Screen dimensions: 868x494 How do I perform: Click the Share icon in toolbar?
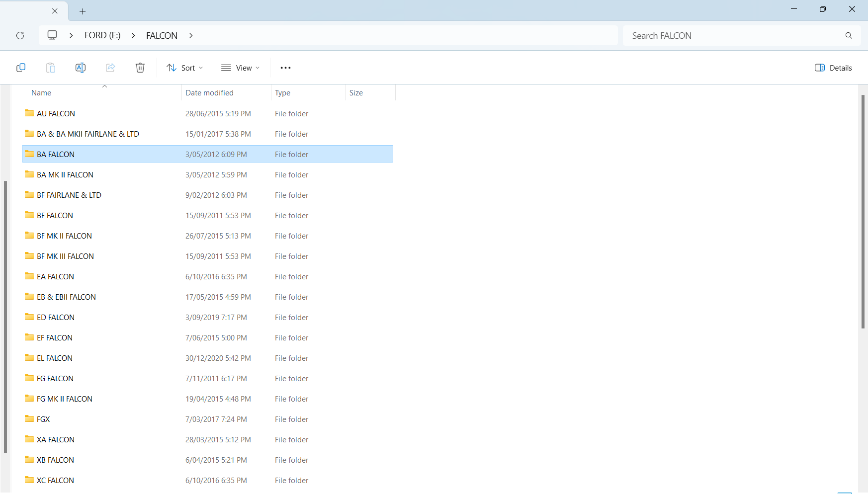(x=110, y=68)
